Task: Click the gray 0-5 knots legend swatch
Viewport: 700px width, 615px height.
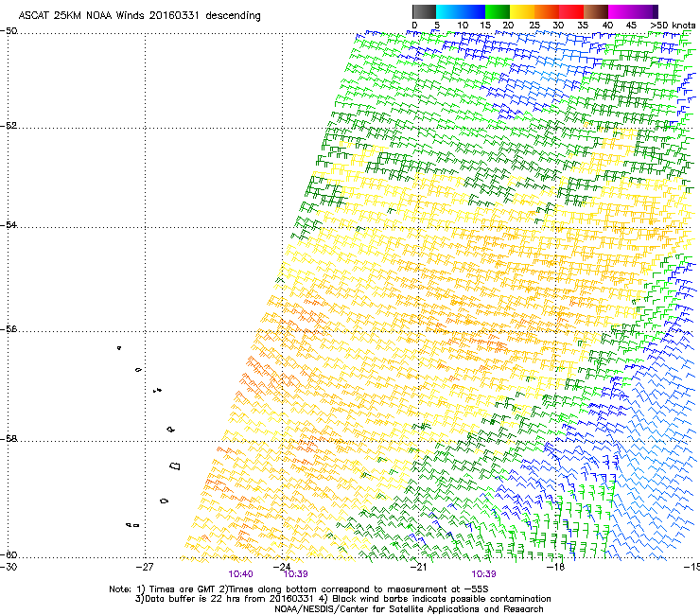Action: coord(424,11)
